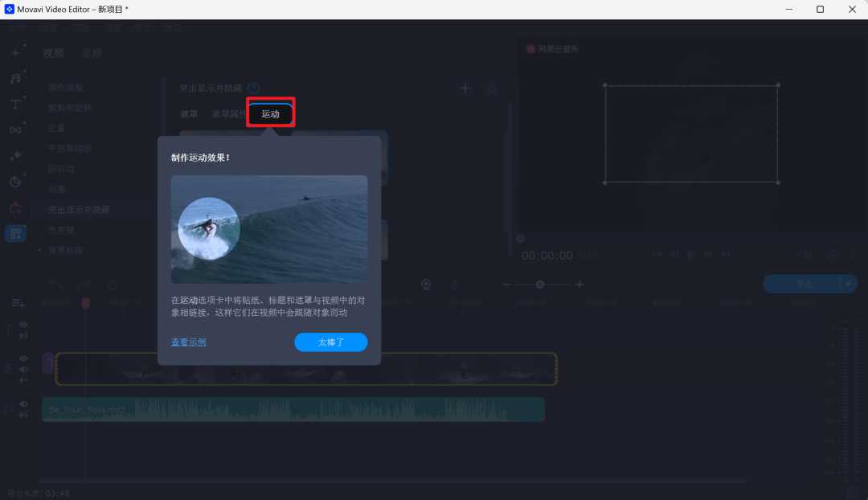Select the highlighted more tools sidebar icon
The image size is (868, 500).
coord(15,233)
